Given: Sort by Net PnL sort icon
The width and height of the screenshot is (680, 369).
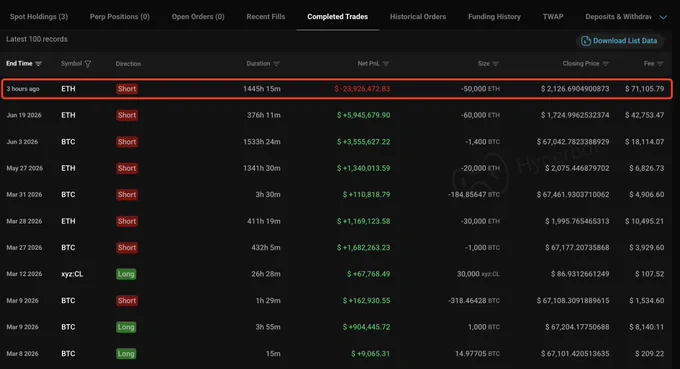Looking at the screenshot, I should coord(386,64).
